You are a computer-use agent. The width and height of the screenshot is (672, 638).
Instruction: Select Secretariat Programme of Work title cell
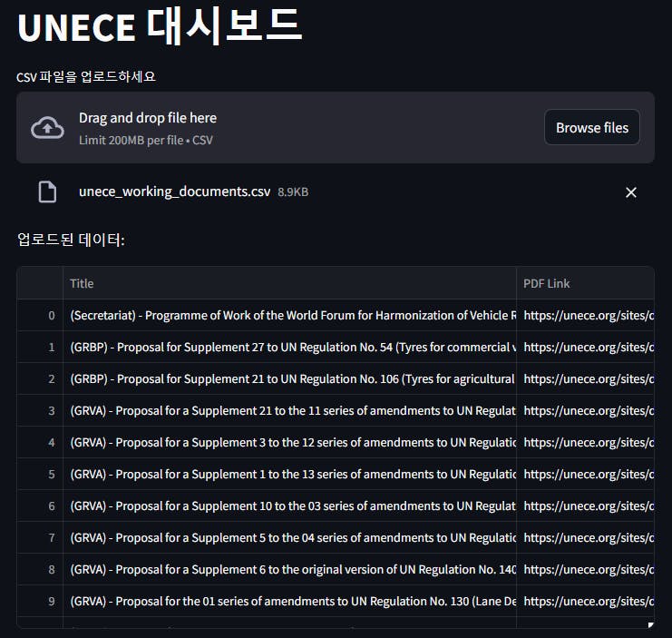[x=289, y=315]
